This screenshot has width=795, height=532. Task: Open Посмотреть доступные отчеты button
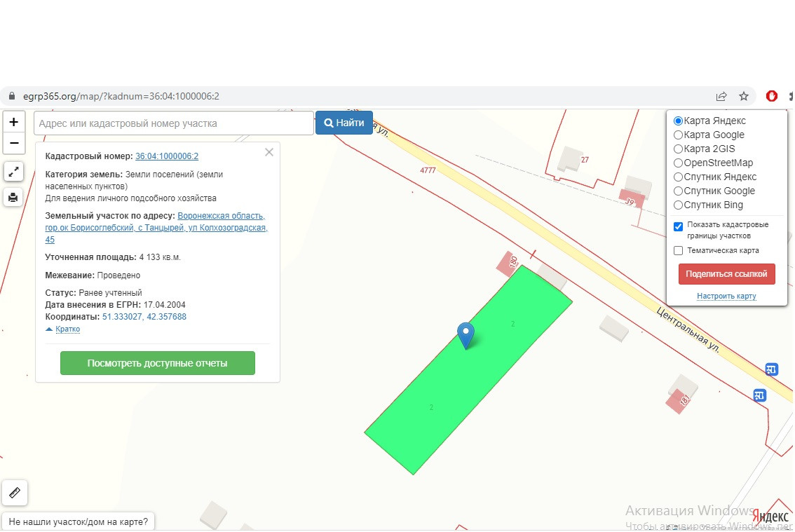point(157,363)
